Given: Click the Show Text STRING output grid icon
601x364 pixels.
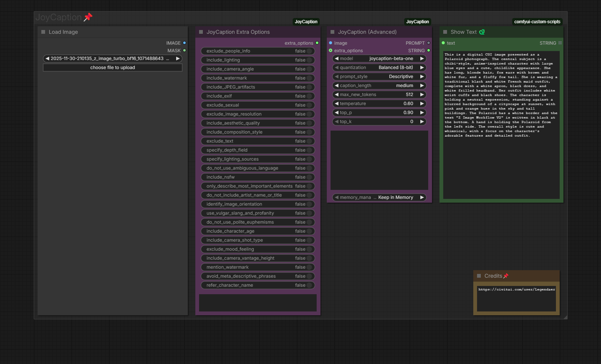Looking at the screenshot, I should [560, 43].
